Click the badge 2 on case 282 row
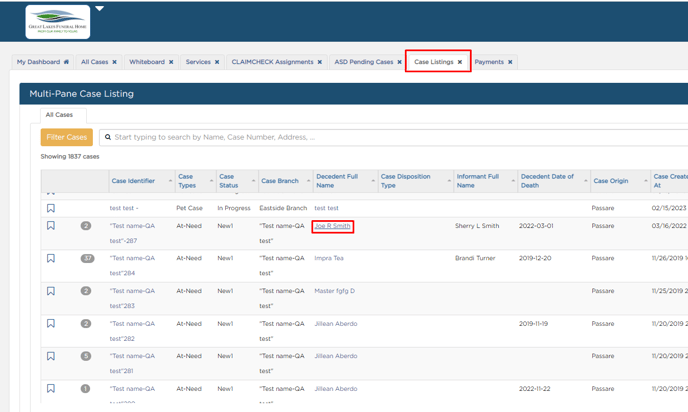Screen dimensions: 688x412 tap(86, 323)
